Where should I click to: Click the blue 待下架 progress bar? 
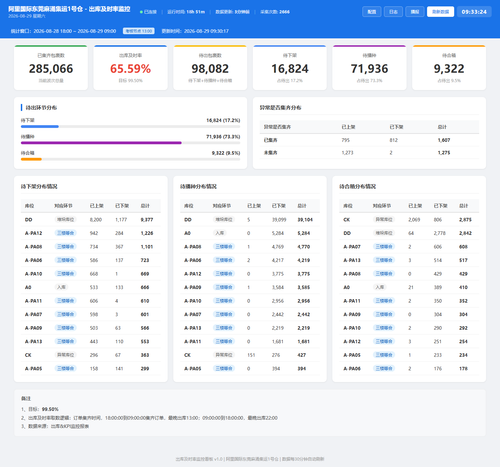click(x=40, y=127)
